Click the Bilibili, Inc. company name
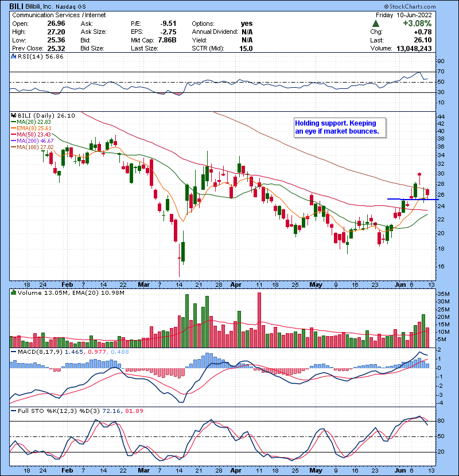459x476 pixels. (x=40, y=6)
